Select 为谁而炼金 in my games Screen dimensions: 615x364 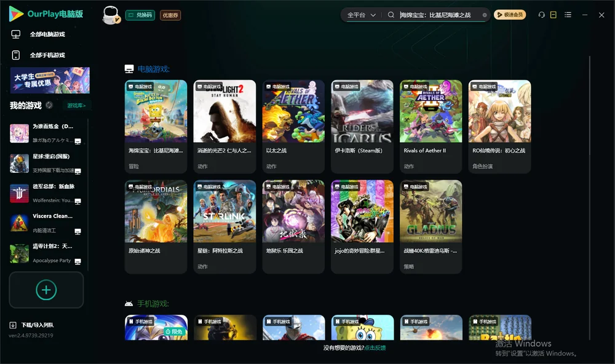coord(46,133)
